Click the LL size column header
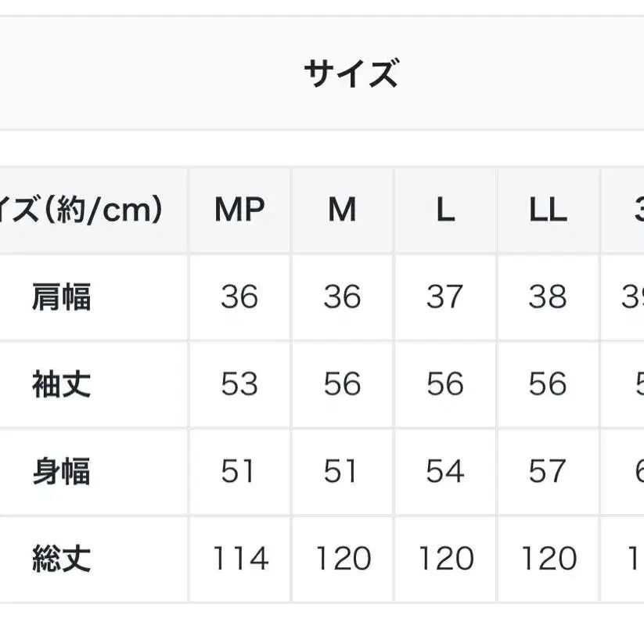This screenshot has width=644, height=644. pos(548,210)
